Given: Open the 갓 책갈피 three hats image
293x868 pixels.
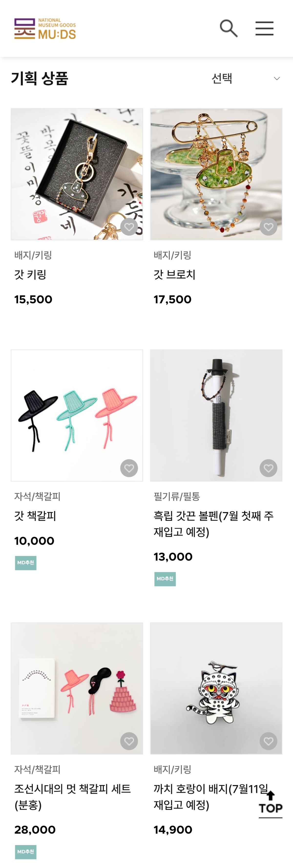Looking at the screenshot, I should click(x=77, y=415).
